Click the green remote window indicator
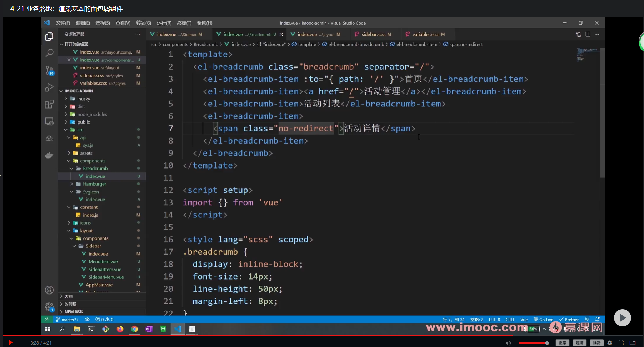 [x=47, y=319]
